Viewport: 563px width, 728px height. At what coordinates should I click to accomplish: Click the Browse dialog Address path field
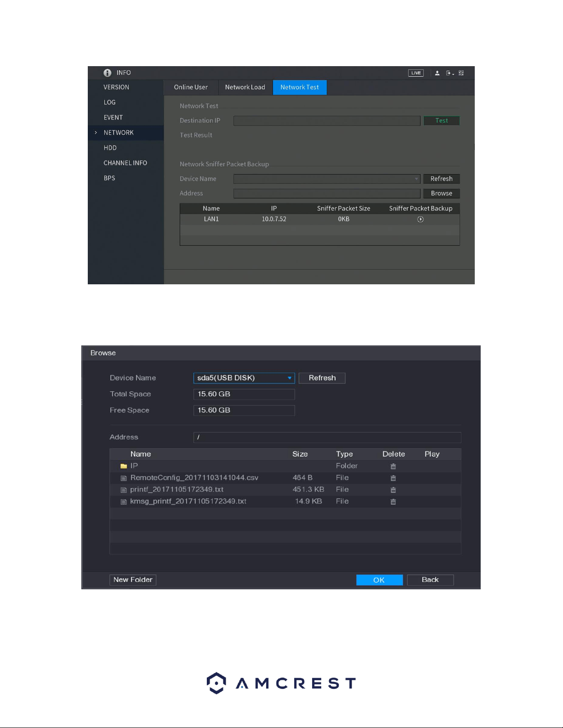[327, 437]
